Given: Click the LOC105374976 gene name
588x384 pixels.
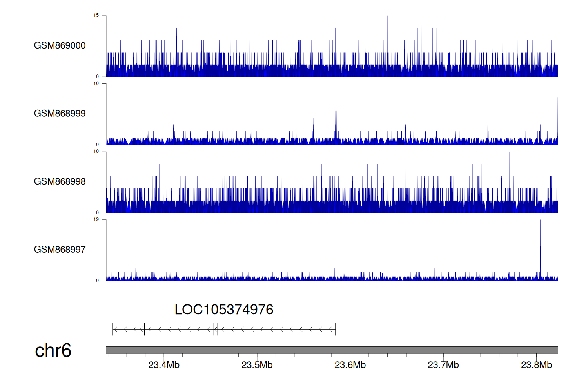Looking at the screenshot, I should point(224,310).
